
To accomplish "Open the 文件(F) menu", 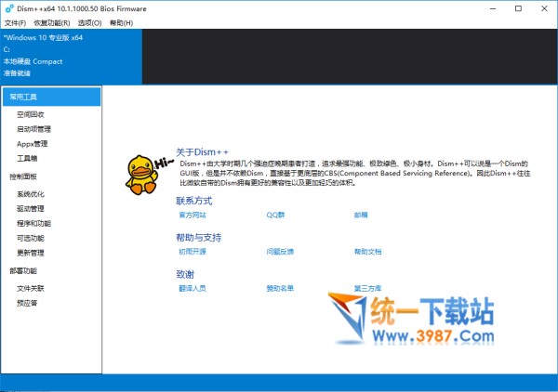I will 16,21.
